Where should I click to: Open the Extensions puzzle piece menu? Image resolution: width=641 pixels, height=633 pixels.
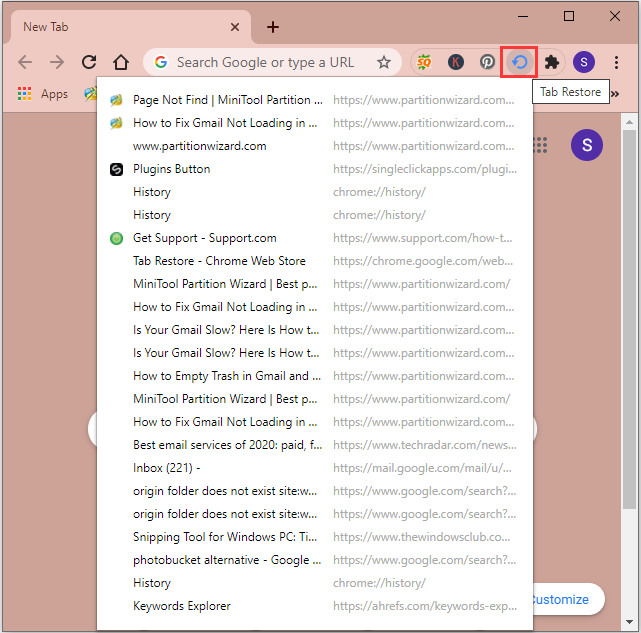point(551,62)
